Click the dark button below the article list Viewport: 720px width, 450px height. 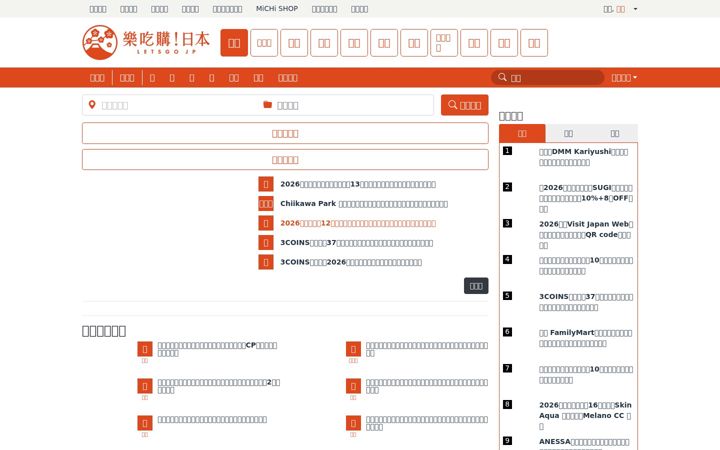tap(476, 286)
